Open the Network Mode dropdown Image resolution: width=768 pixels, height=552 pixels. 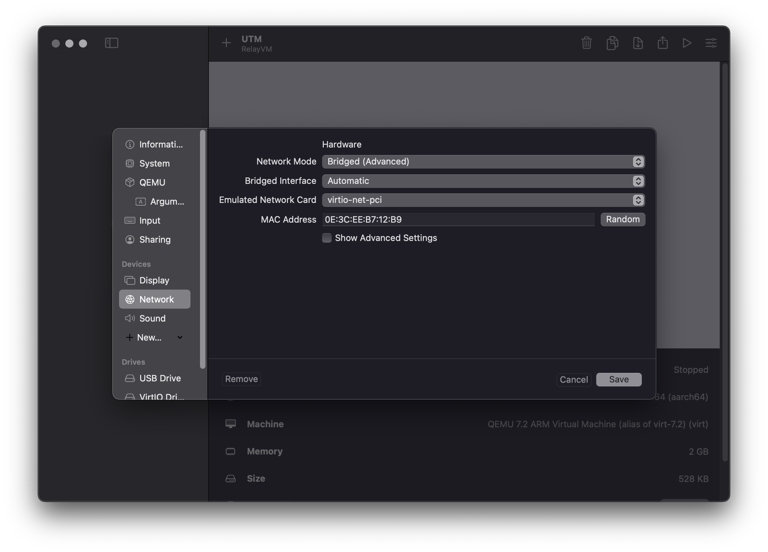click(483, 161)
